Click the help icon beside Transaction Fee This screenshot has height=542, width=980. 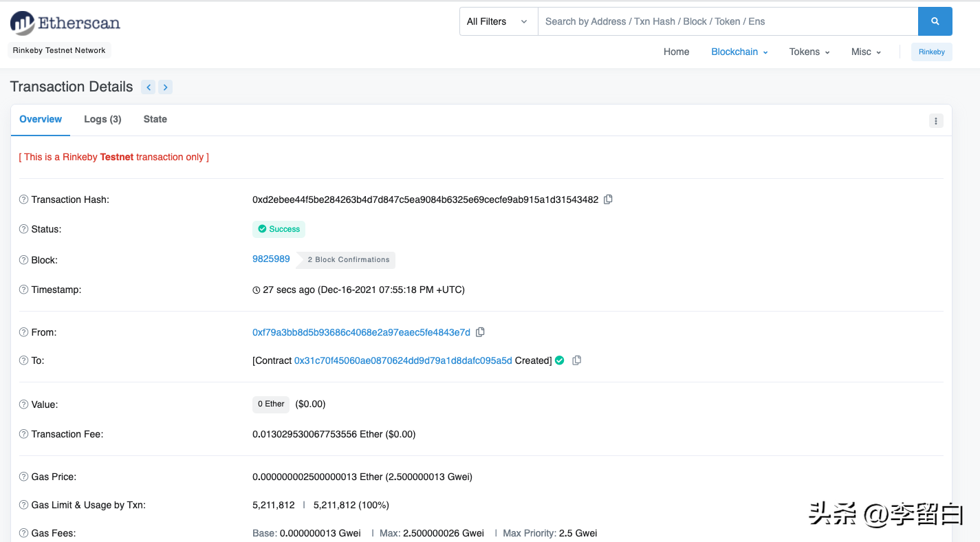[x=24, y=434]
